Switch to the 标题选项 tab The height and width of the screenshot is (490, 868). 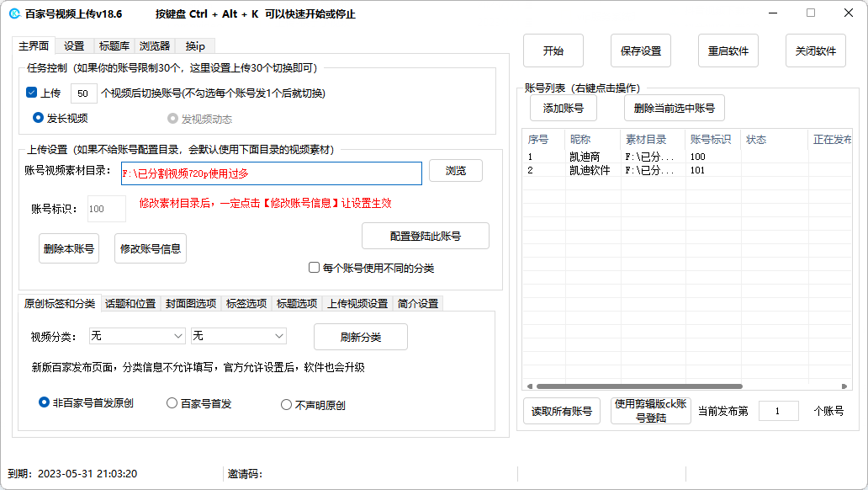(297, 304)
